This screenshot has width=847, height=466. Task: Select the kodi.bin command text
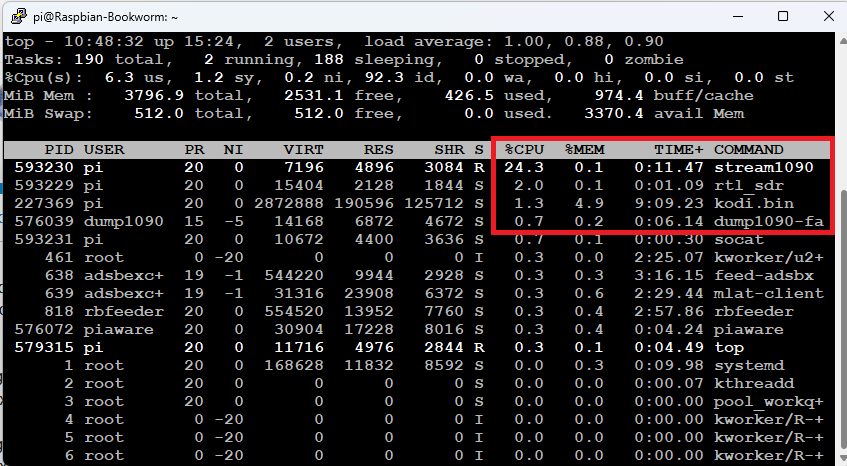tap(754, 204)
